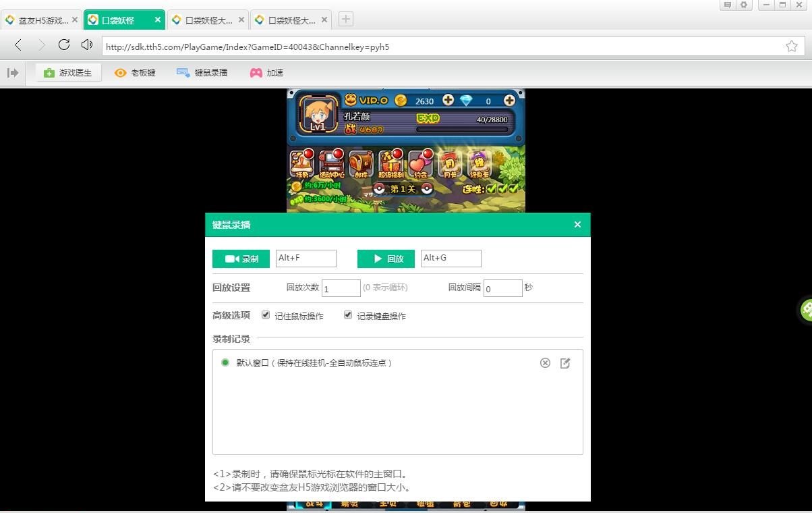
Task: Open the 月卡 monthly card icon
Action: (x=449, y=162)
